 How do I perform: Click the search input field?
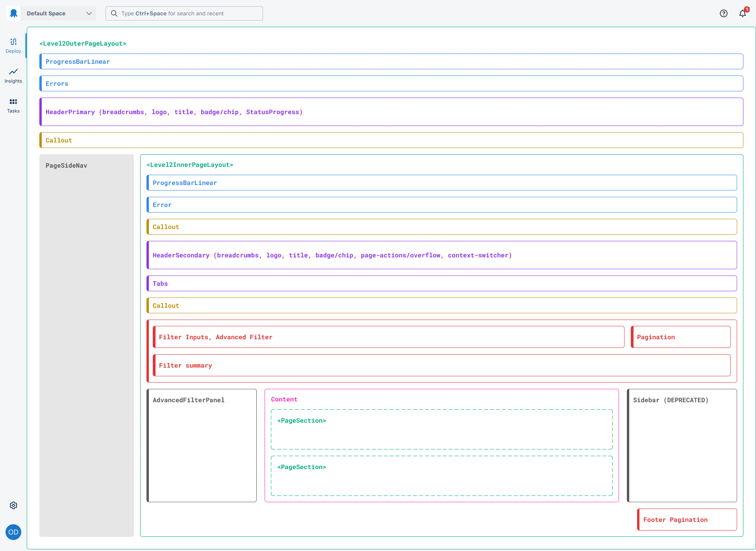point(184,13)
